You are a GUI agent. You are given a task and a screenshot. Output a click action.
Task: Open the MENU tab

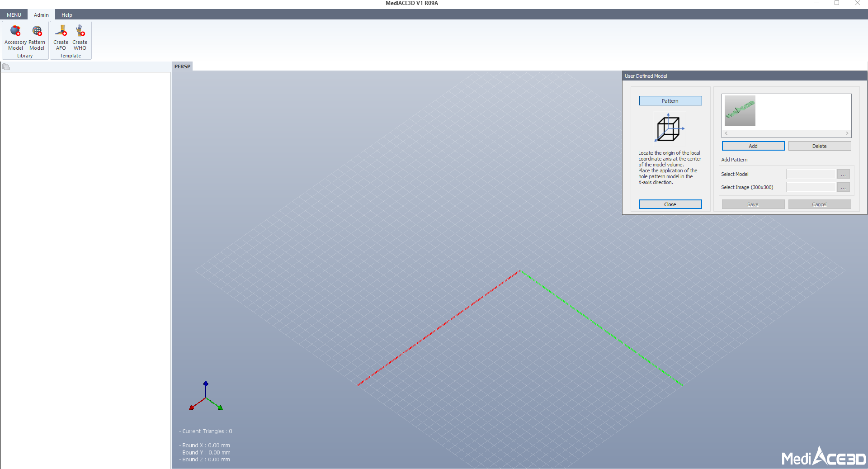[14, 15]
